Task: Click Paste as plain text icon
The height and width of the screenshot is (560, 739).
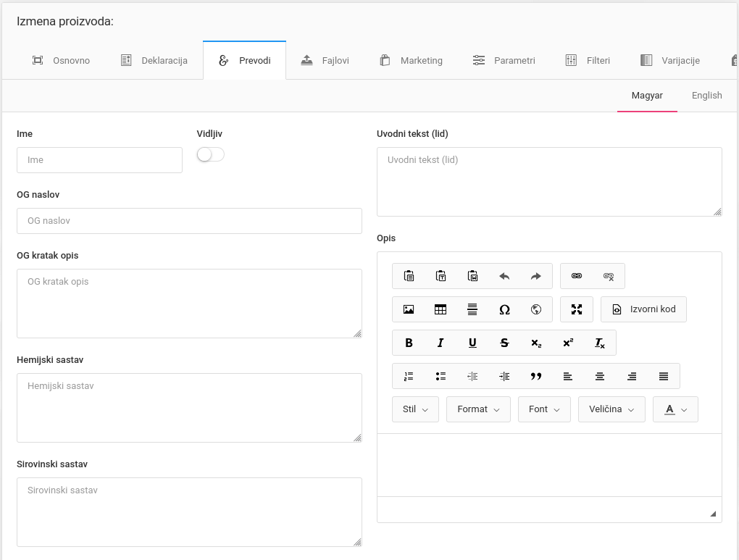Action: (441, 276)
